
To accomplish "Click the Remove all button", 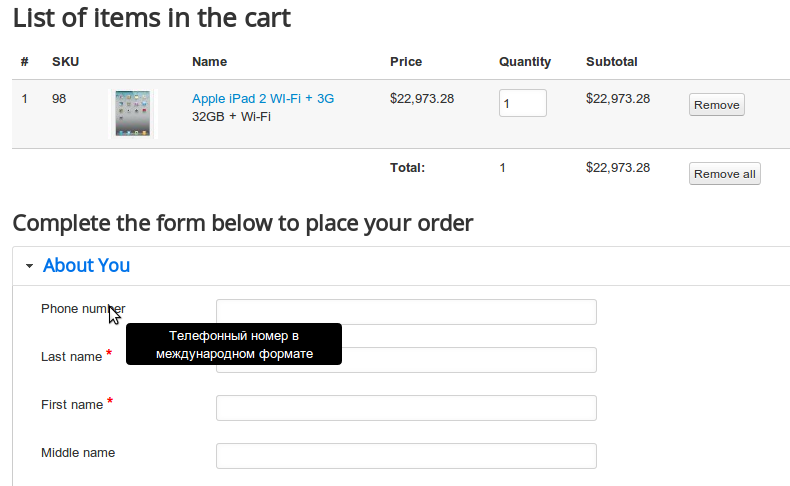I will (x=725, y=174).
